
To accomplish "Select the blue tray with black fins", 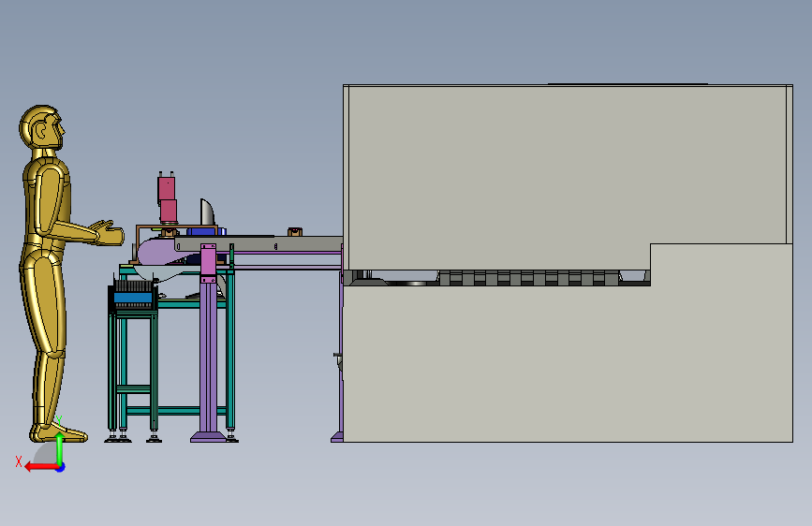I will point(133,295).
